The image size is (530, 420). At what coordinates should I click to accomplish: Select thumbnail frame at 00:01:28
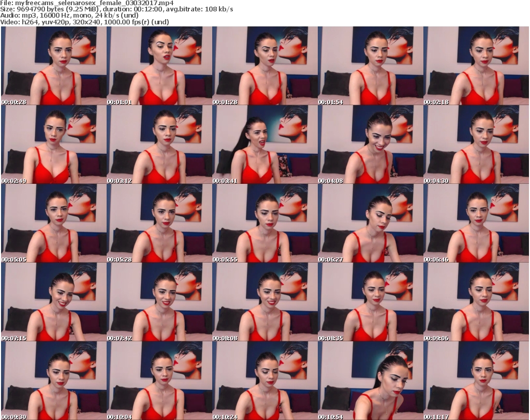click(x=264, y=66)
